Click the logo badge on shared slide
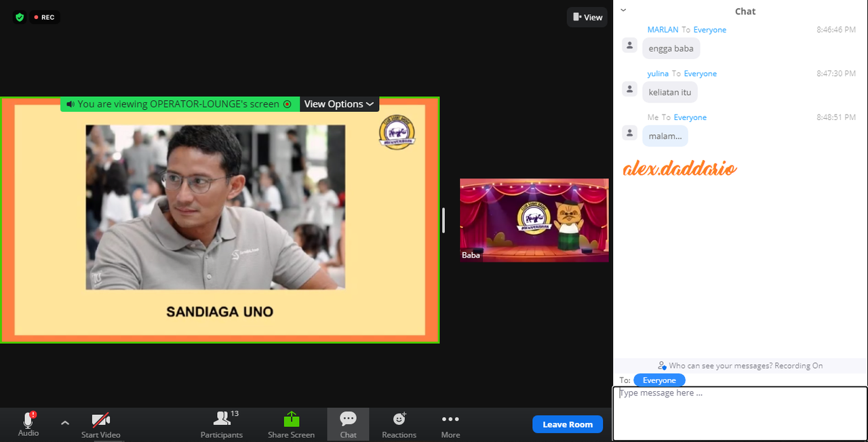 pos(397,133)
